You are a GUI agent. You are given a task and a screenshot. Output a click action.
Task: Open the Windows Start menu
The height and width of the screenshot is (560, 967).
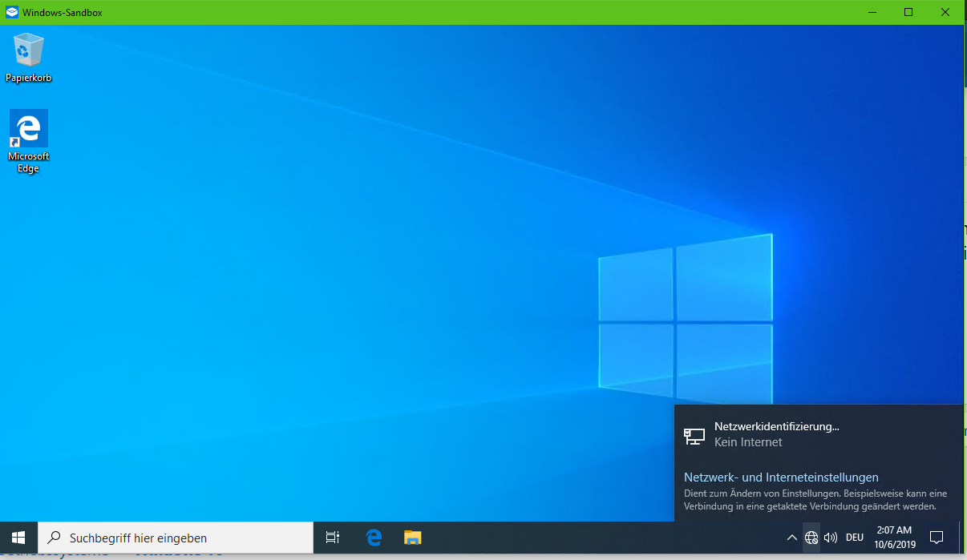click(x=18, y=538)
